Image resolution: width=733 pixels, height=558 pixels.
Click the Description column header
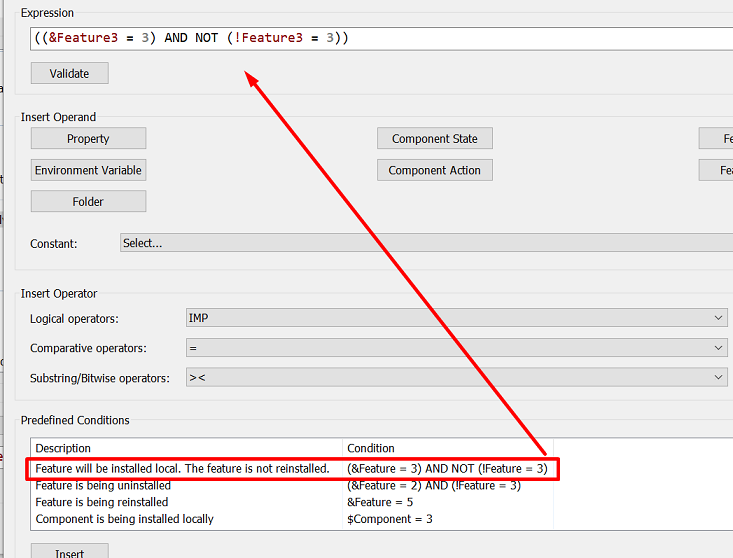pyautogui.click(x=63, y=448)
